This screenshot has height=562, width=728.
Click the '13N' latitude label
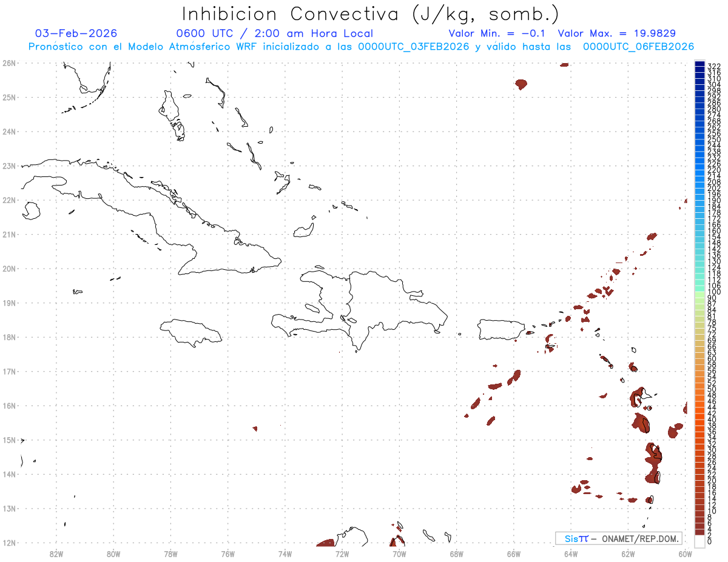9,508
